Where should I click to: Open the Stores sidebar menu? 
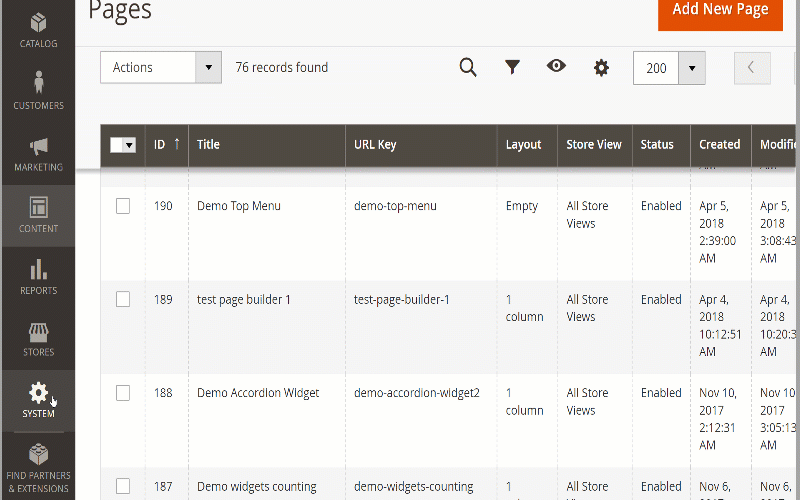pyautogui.click(x=38, y=338)
